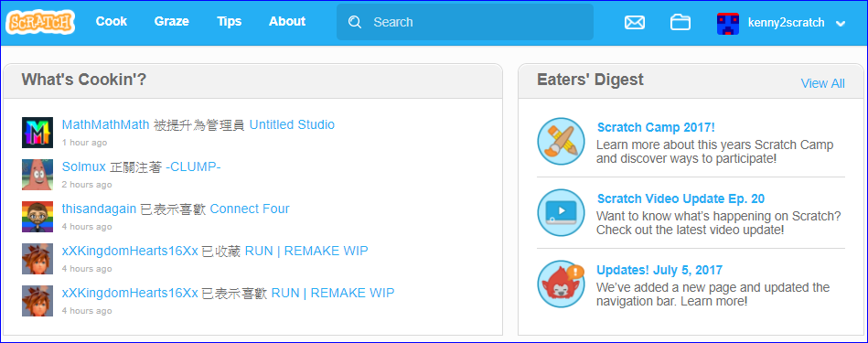Click the kenny2scratch avatar image
The width and height of the screenshot is (868, 343).
tap(728, 23)
